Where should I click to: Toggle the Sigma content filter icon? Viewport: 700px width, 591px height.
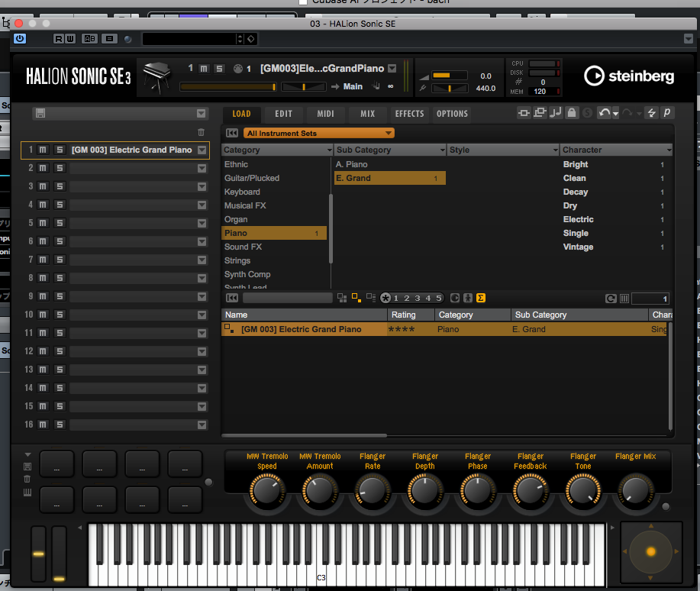[x=481, y=298]
